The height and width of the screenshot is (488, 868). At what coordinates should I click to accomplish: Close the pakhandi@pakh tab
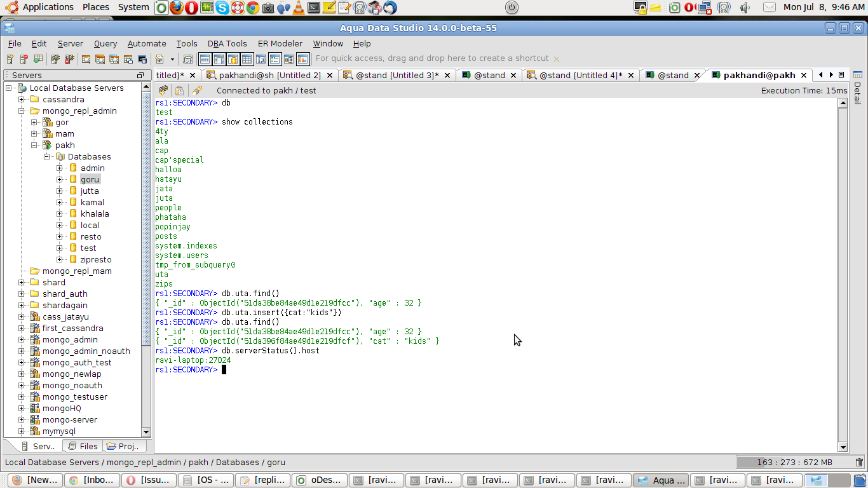click(804, 75)
